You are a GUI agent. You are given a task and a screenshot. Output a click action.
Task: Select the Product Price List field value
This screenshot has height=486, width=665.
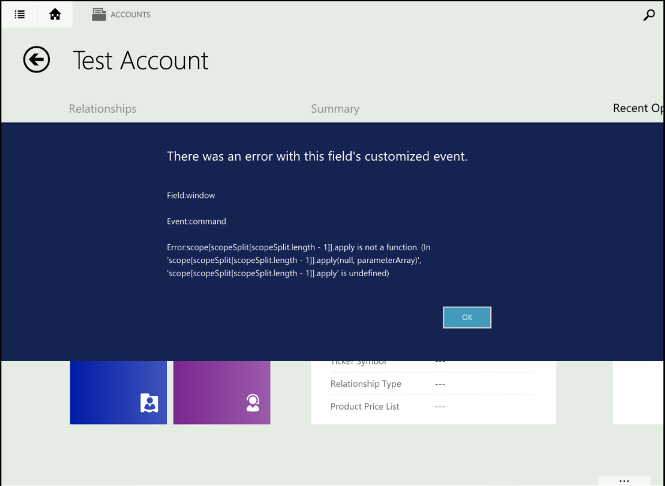440,407
